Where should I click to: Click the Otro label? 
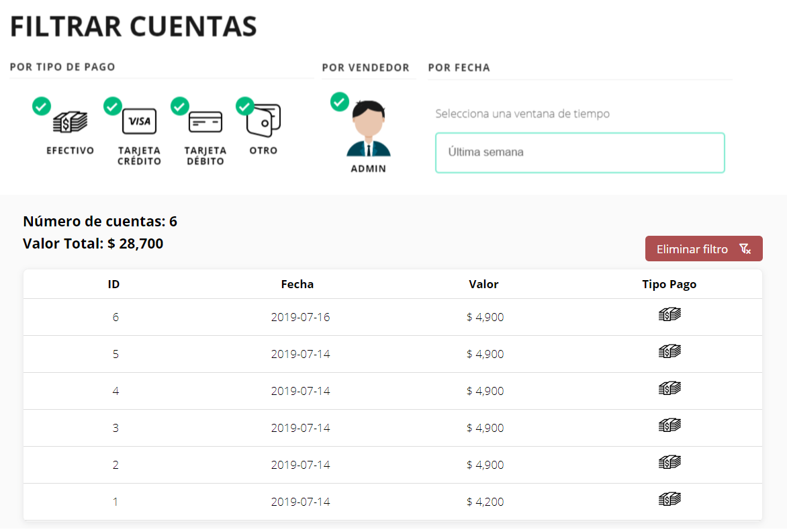coord(263,150)
